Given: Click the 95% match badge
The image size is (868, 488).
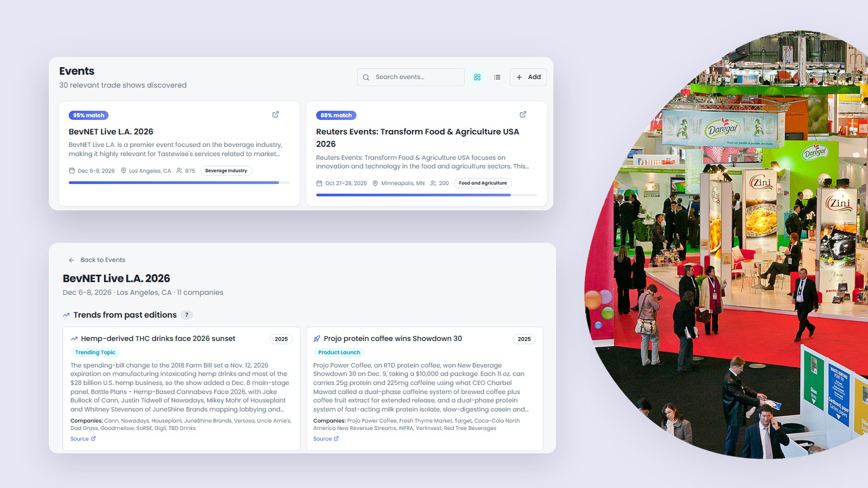Looking at the screenshot, I should [x=88, y=115].
